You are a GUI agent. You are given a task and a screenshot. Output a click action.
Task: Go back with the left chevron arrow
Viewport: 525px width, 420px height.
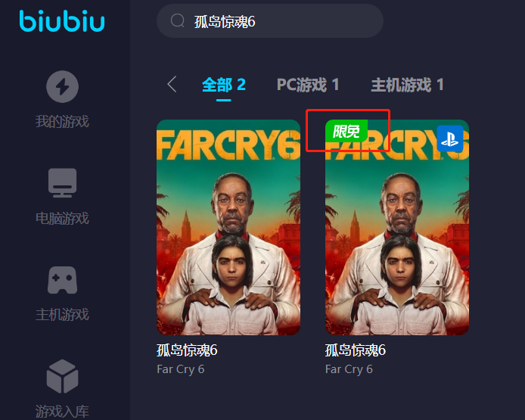[x=172, y=84]
